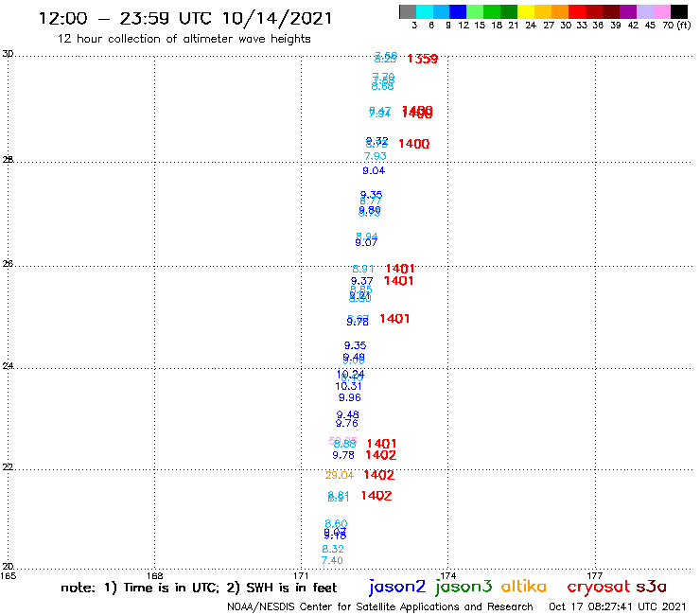Screen dimensions: 700x615
Task: Select the pink swatch in the color scale
Action: pyautogui.click(x=662, y=11)
